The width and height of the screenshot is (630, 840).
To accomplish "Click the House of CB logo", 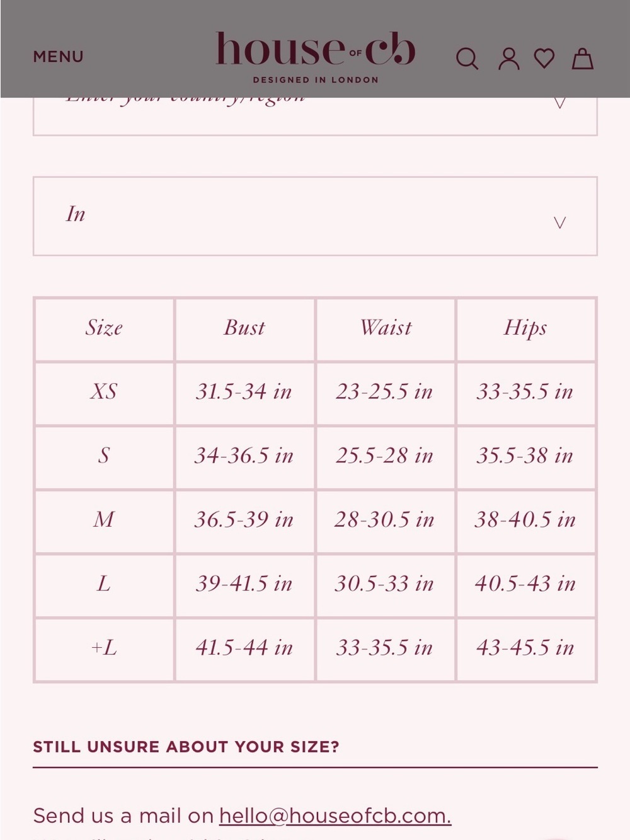I will tap(315, 57).
